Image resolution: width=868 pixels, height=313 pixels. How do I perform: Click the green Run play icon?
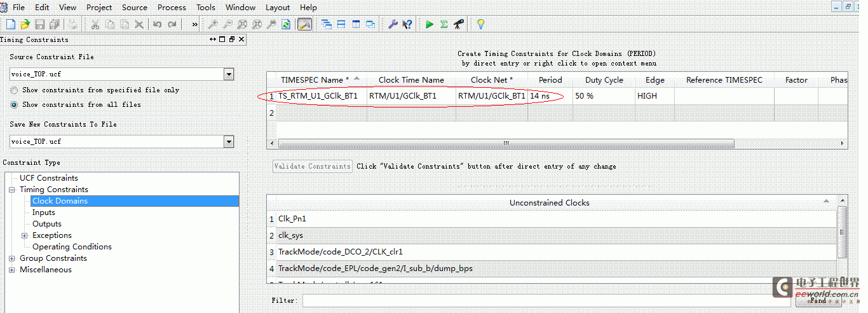click(430, 24)
